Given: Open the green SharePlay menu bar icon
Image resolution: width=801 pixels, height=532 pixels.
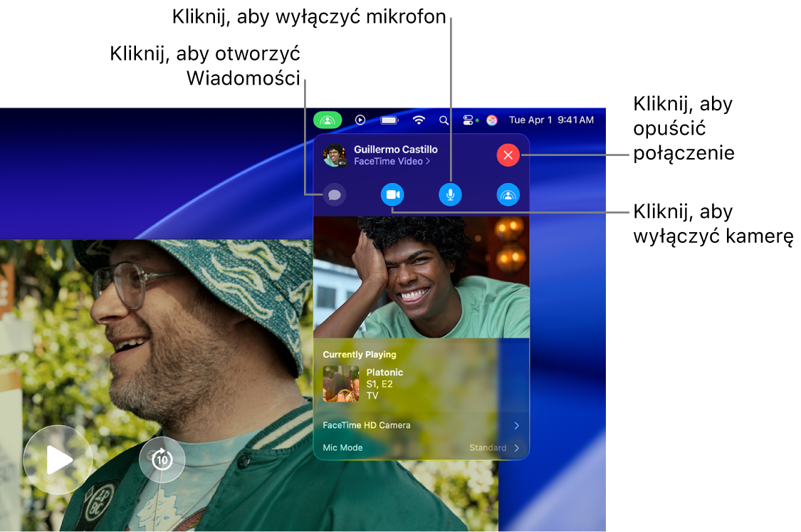Looking at the screenshot, I should pos(328,120).
